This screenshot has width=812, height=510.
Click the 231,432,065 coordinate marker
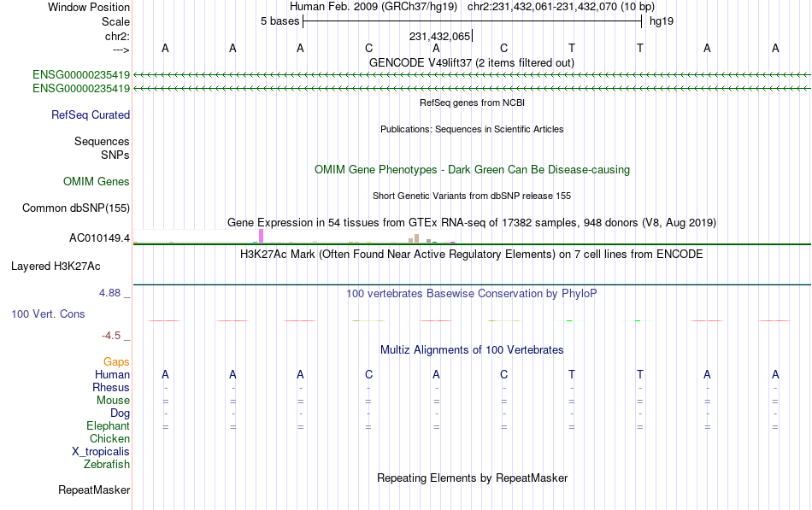tap(439, 36)
